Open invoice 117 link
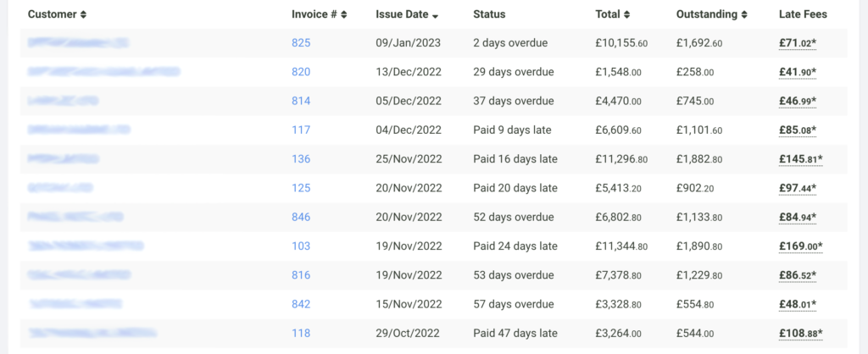 [301, 130]
